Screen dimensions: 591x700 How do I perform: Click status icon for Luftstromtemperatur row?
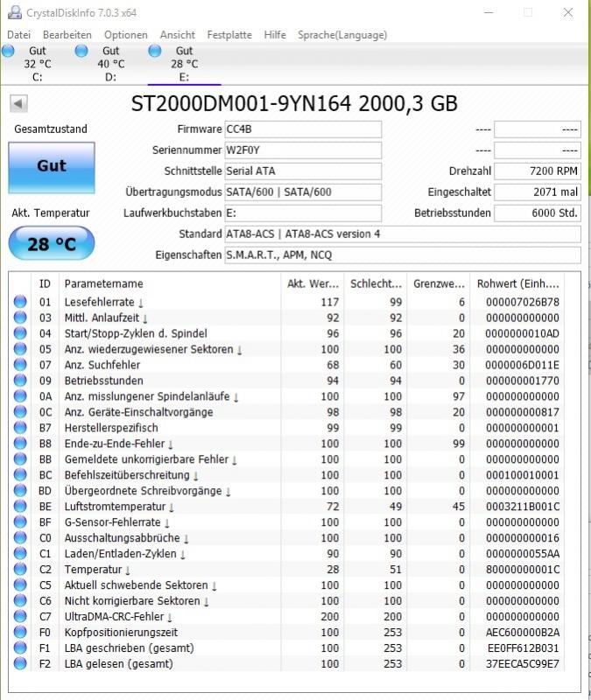click(x=20, y=507)
